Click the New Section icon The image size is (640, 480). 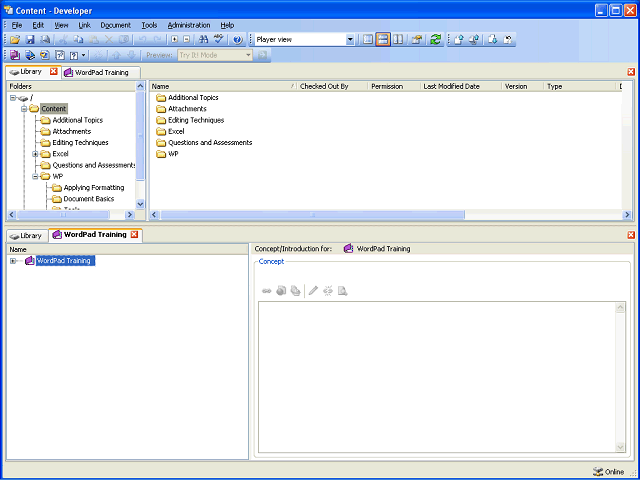tap(30, 55)
